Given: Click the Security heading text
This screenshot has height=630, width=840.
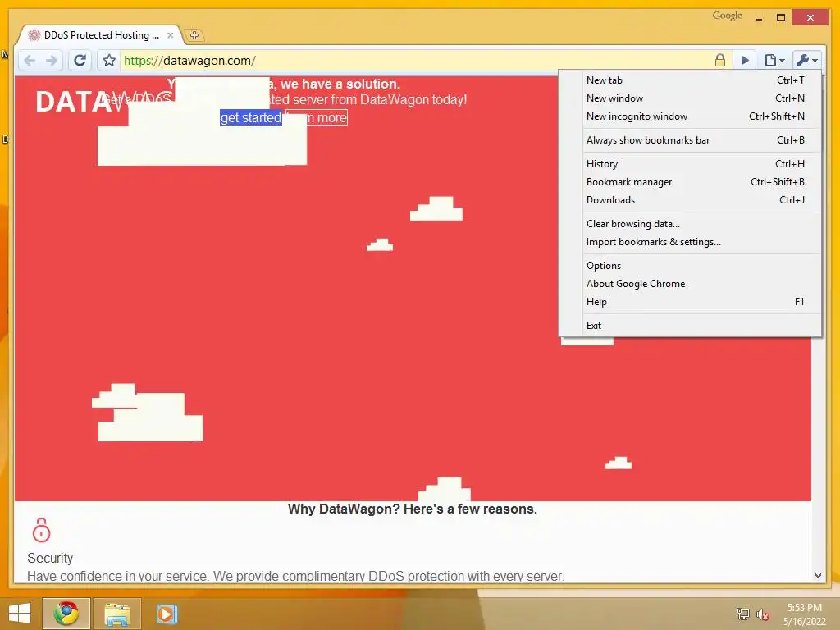Looking at the screenshot, I should (x=50, y=558).
